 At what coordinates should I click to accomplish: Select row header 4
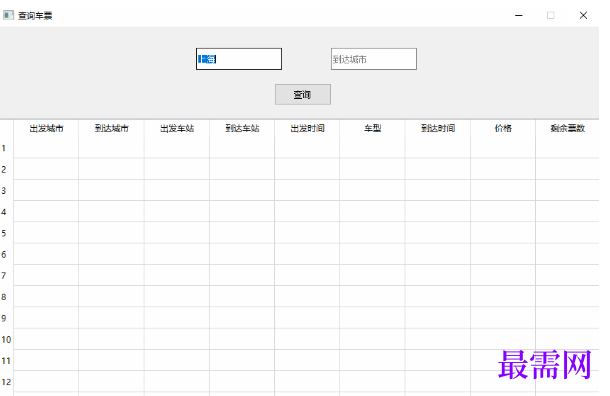click(x=7, y=212)
